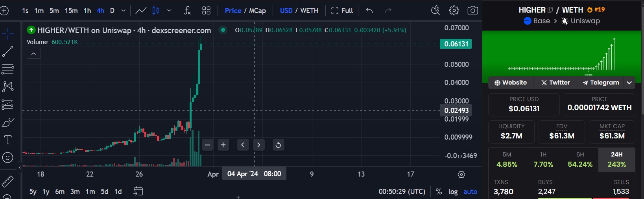Select the 4h timeframe
644x199 pixels.
[100, 11]
